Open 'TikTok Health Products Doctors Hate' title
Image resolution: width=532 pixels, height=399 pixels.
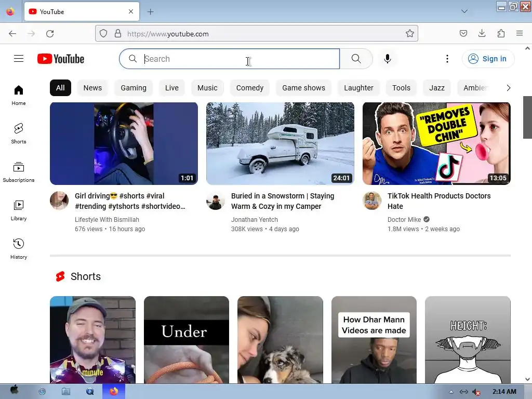[439, 201]
